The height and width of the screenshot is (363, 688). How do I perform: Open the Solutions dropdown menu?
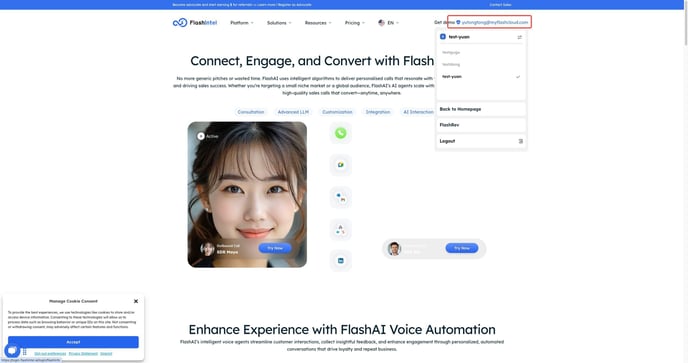[x=279, y=23]
